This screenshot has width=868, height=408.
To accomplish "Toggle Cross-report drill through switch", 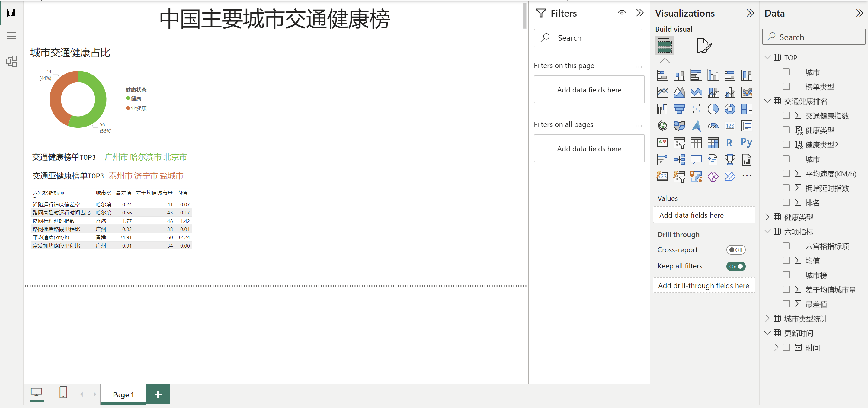I will tap(735, 250).
